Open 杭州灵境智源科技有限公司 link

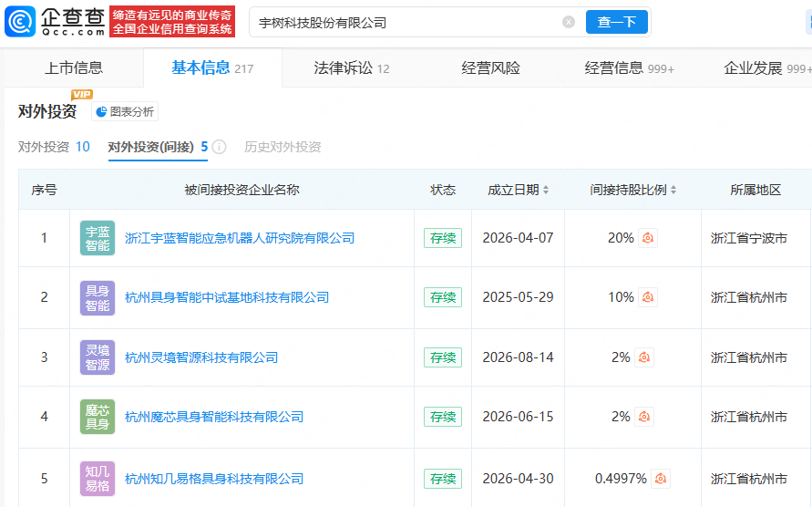point(201,357)
